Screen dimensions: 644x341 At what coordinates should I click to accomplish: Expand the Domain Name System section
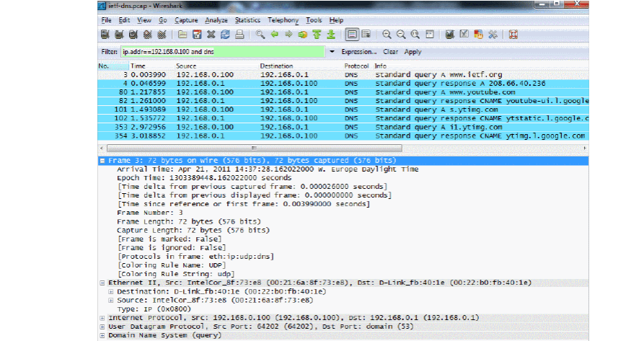(102, 336)
